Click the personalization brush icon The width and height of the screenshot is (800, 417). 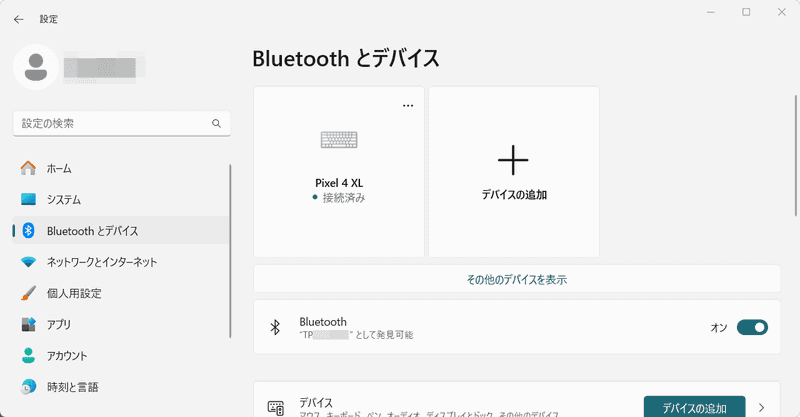[28, 293]
